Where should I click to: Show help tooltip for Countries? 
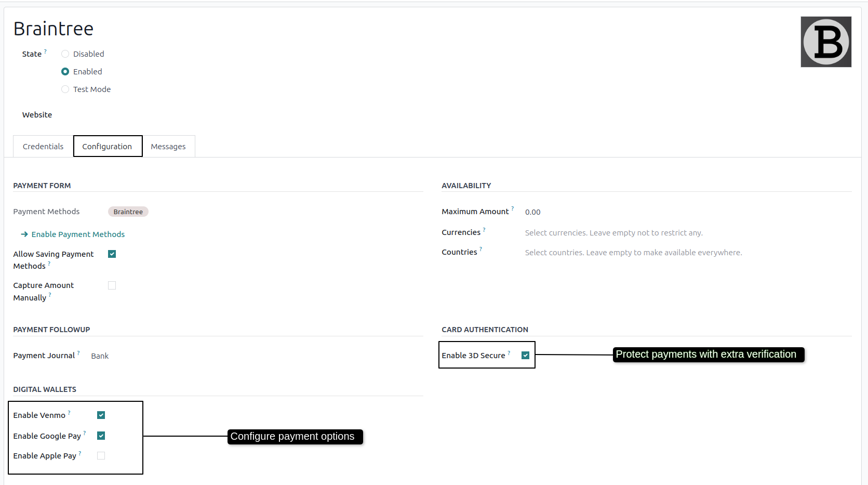480,249
